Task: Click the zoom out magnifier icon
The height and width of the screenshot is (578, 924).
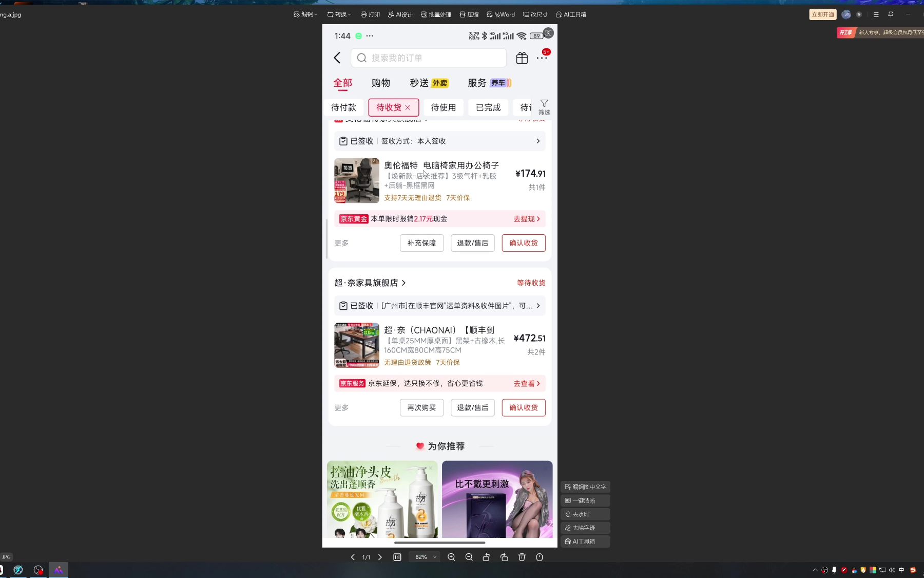Action: tap(469, 557)
